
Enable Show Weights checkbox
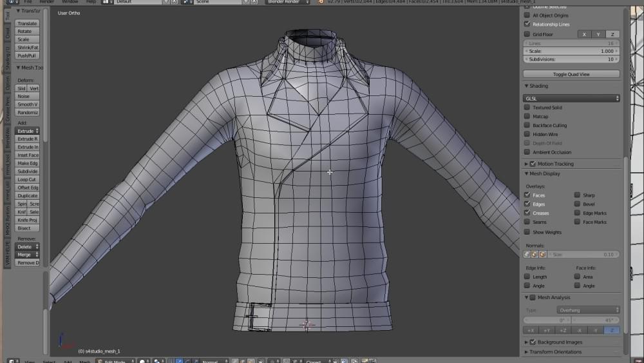[527, 232]
